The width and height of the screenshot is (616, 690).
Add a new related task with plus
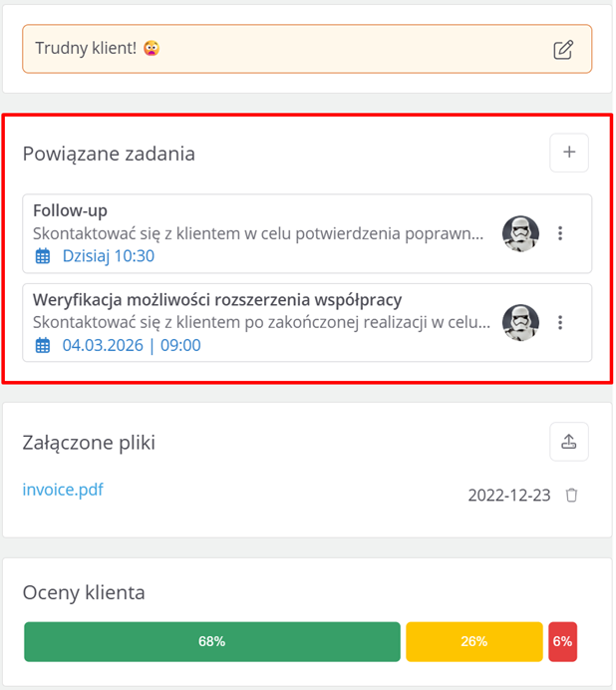tap(569, 153)
